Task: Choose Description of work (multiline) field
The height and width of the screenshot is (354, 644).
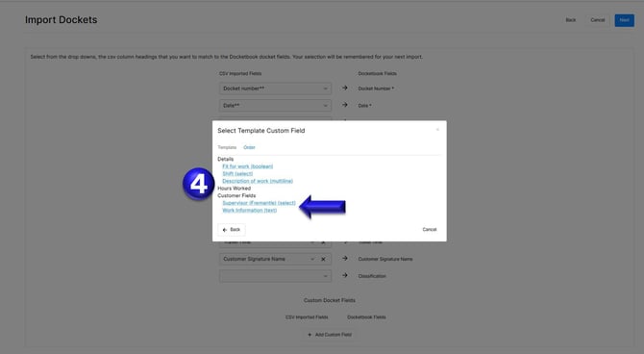Action: [258, 181]
